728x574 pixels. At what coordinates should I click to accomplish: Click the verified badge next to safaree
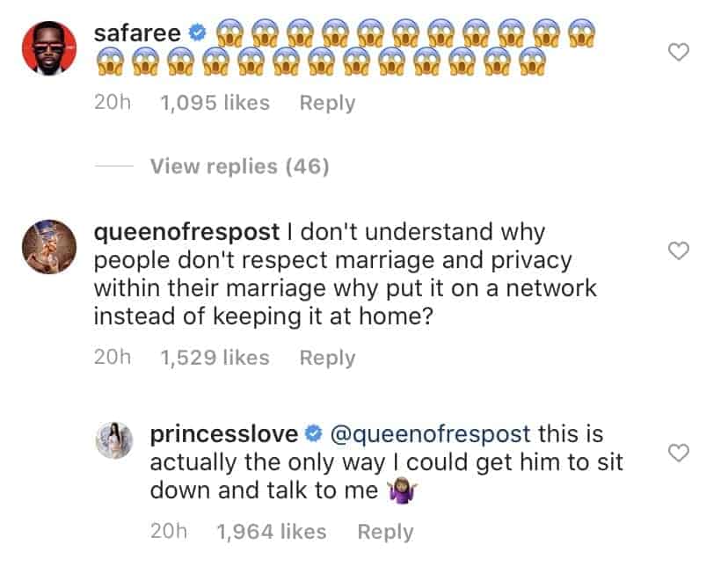tap(198, 35)
